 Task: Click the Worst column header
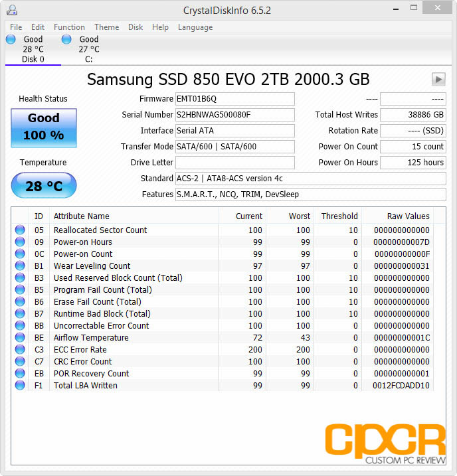click(290, 216)
